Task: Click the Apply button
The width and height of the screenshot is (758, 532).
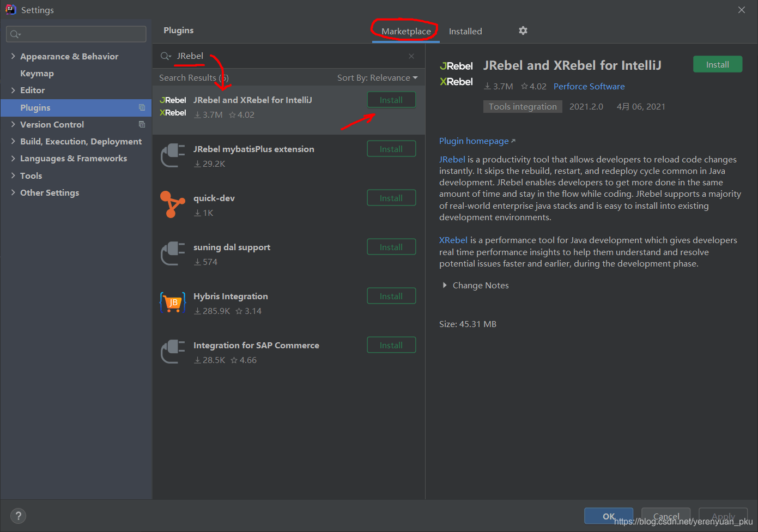Action: tap(723, 516)
